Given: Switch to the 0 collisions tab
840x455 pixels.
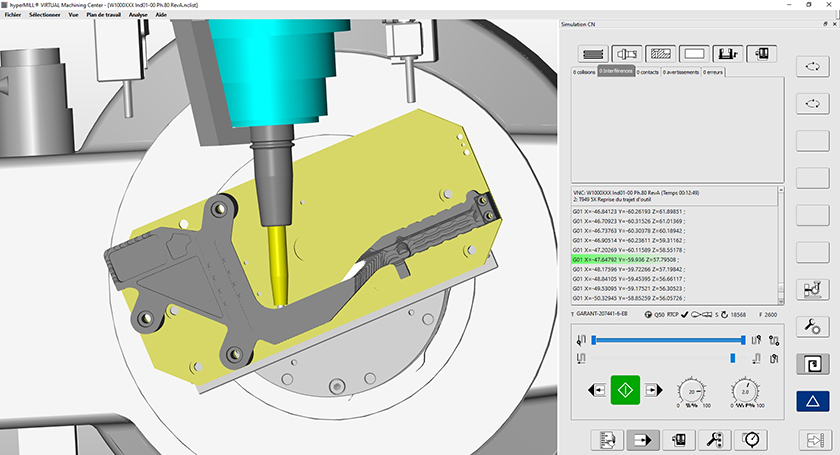Looking at the screenshot, I should (583, 73).
